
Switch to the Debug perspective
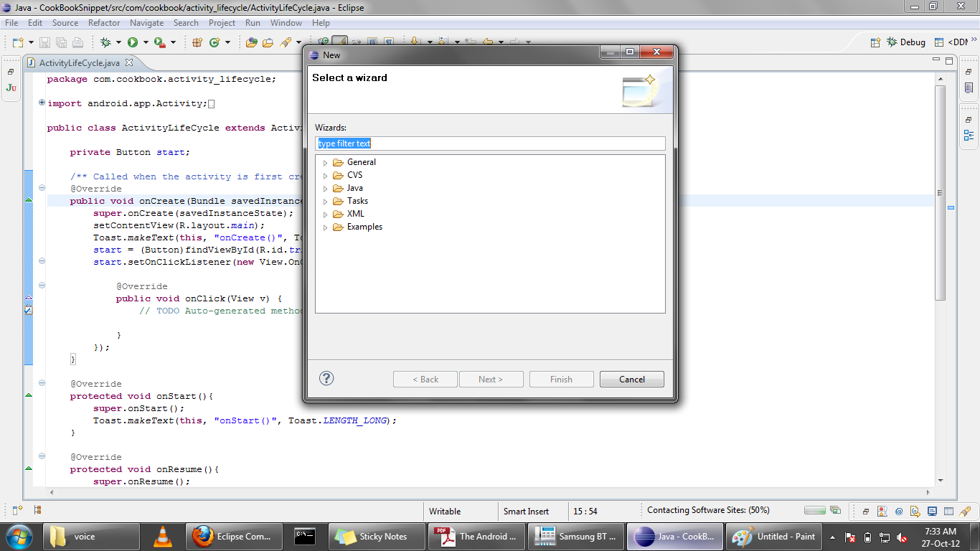click(906, 42)
